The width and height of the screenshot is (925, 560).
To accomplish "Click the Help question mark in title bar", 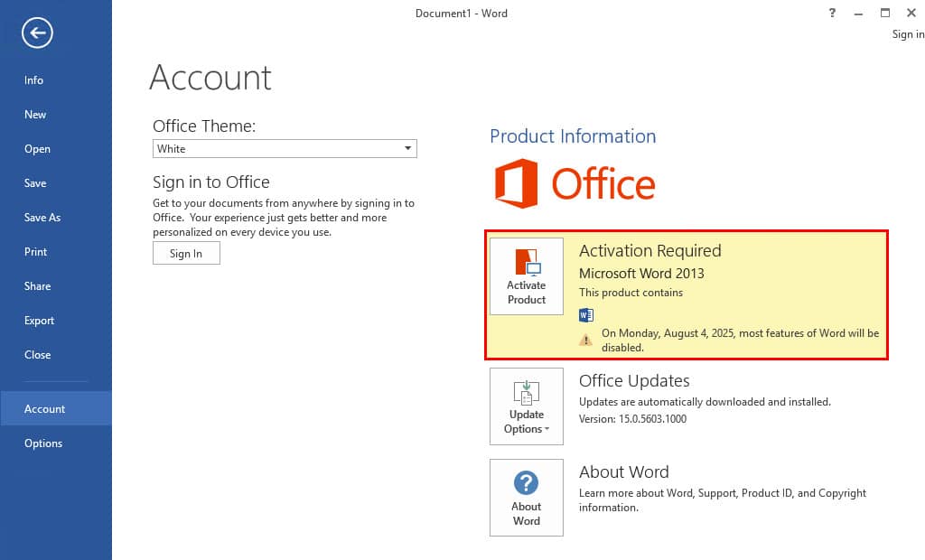I will (x=832, y=13).
